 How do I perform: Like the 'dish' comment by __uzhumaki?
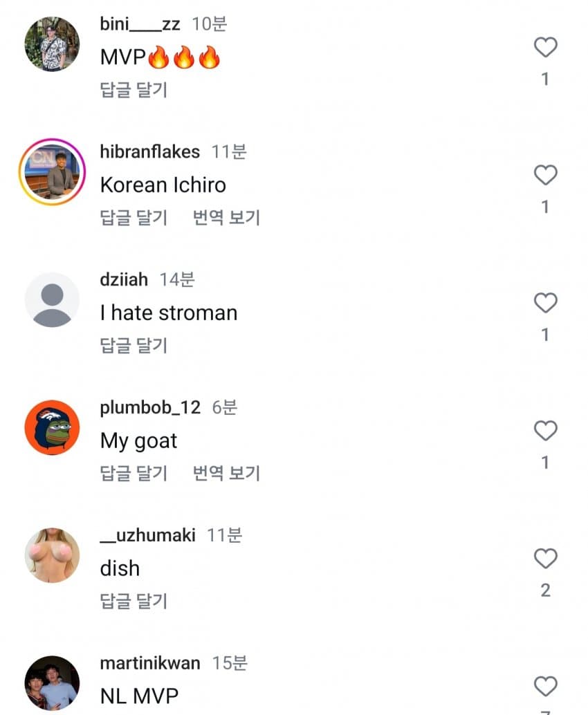545,558
